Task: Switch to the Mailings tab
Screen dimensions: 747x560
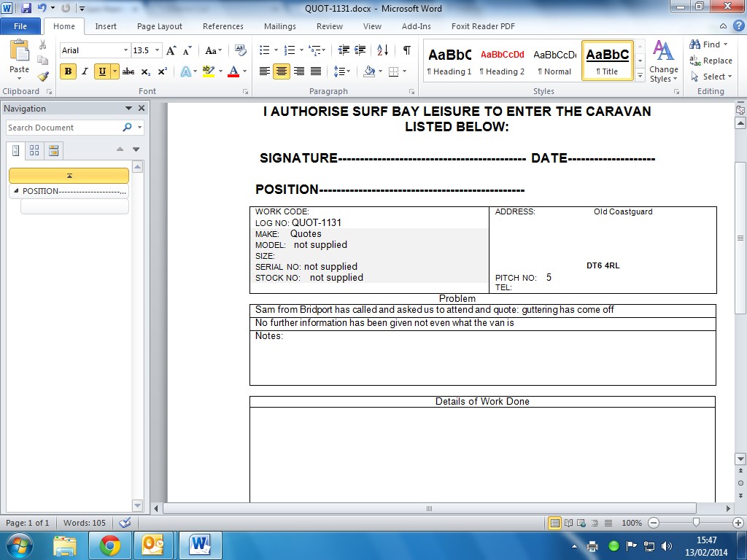Action: (x=280, y=26)
